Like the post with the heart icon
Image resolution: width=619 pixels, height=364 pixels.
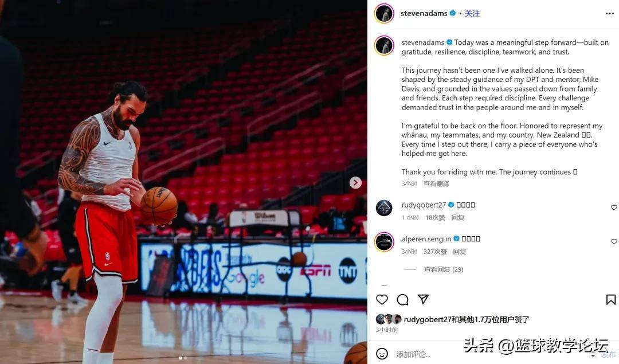[x=382, y=300]
